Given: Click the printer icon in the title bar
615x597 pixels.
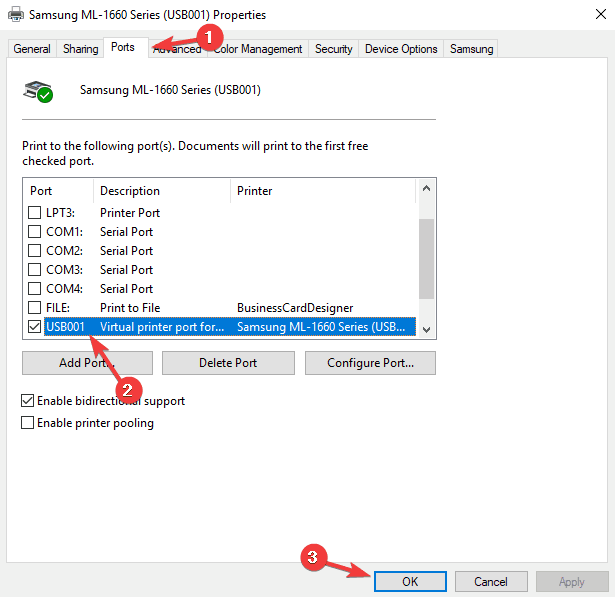Looking at the screenshot, I should coord(16,15).
